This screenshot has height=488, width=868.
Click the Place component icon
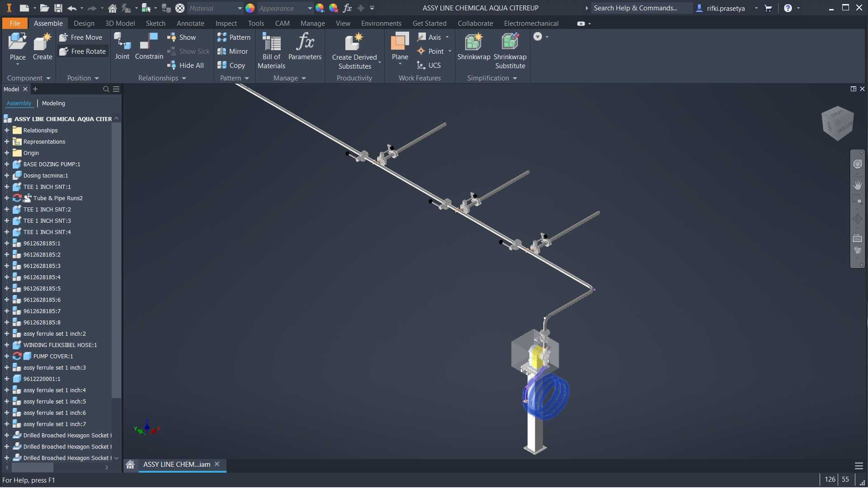(18, 42)
